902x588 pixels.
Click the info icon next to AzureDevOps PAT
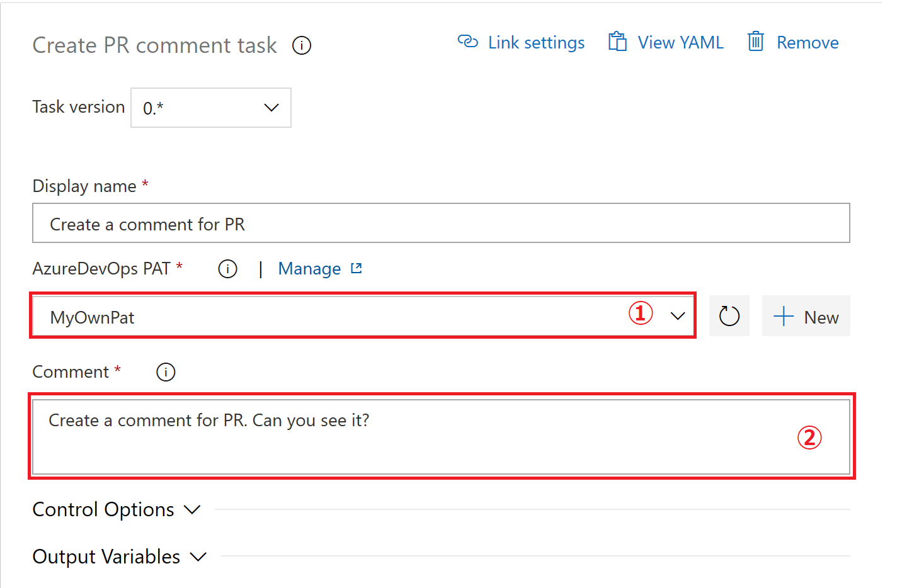(x=227, y=269)
